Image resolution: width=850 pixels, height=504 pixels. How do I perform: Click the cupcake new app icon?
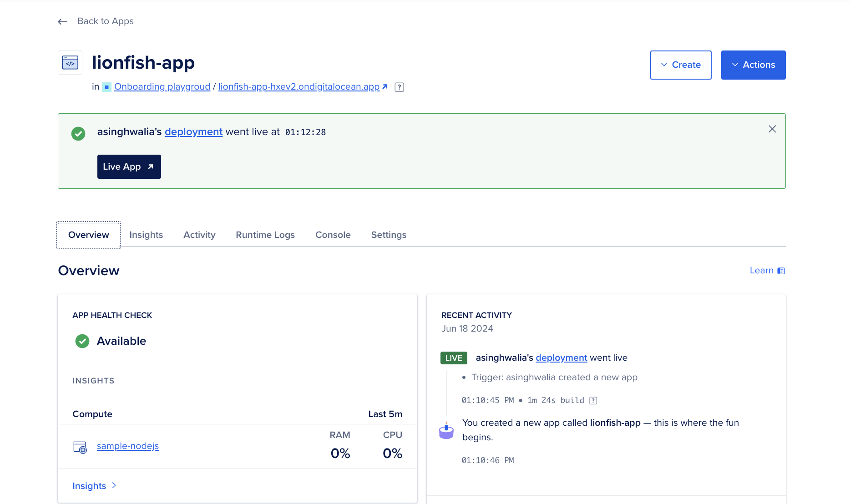[x=446, y=430]
